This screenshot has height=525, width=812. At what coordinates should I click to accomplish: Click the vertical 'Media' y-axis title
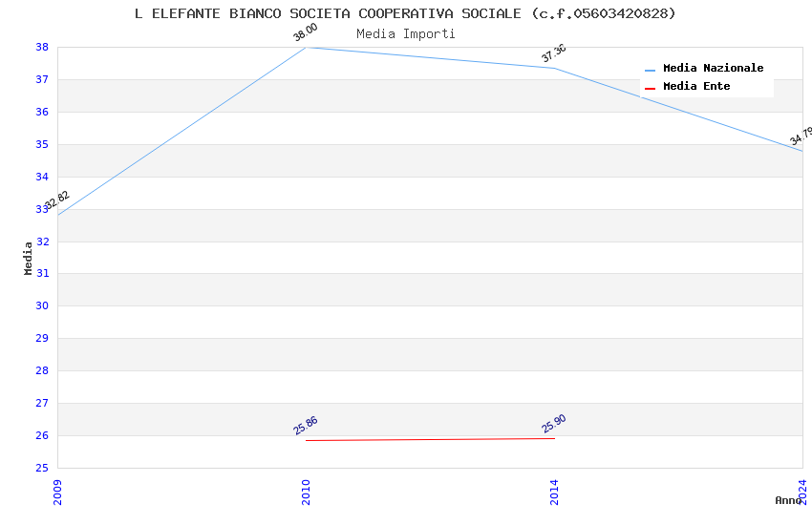28,258
